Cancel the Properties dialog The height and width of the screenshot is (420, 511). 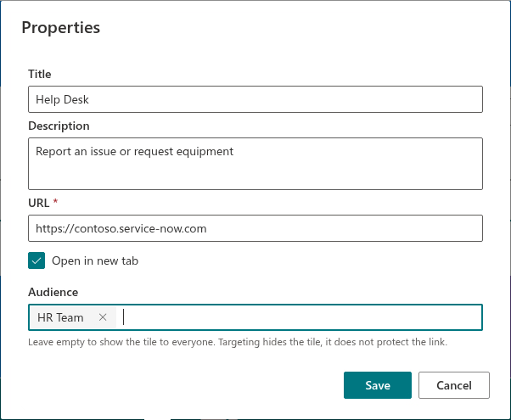tap(453, 385)
